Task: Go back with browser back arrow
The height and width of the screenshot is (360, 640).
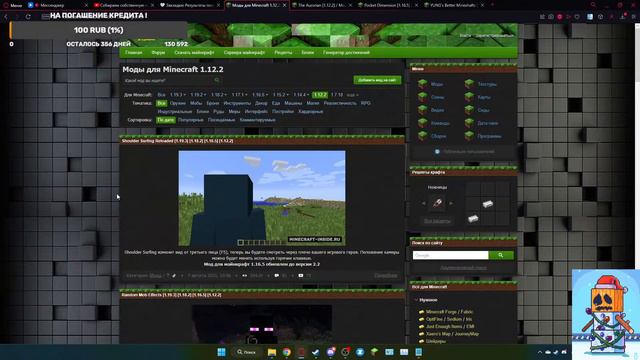Action: coord(6,17)
